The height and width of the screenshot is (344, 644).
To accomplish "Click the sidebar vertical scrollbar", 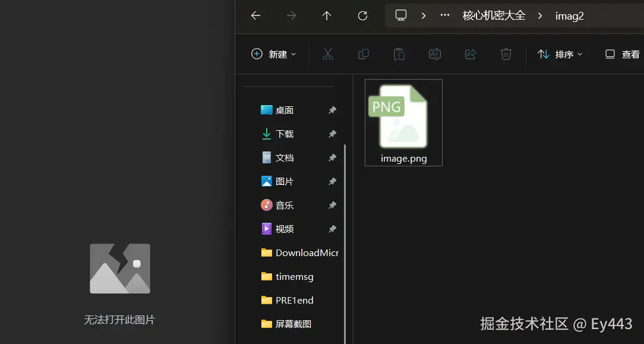I will pos(345,244).
